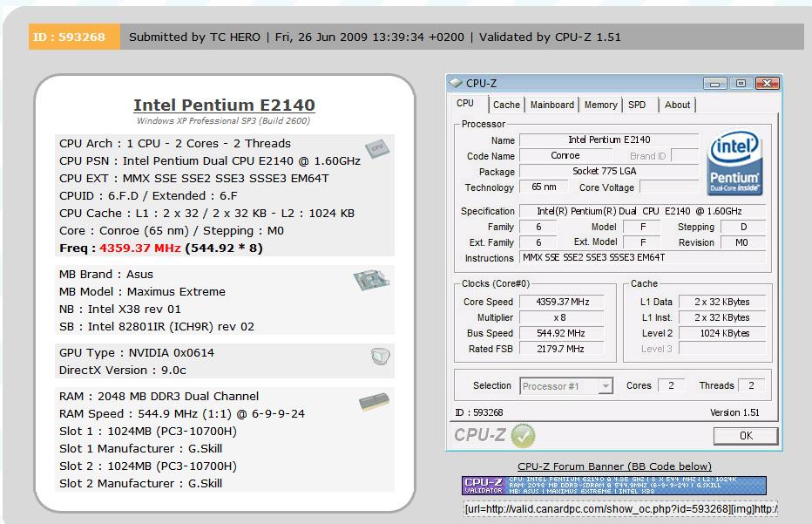Open the Mainboard tab
This screenshot has height=524, width=812.
[x=552, y=105]
